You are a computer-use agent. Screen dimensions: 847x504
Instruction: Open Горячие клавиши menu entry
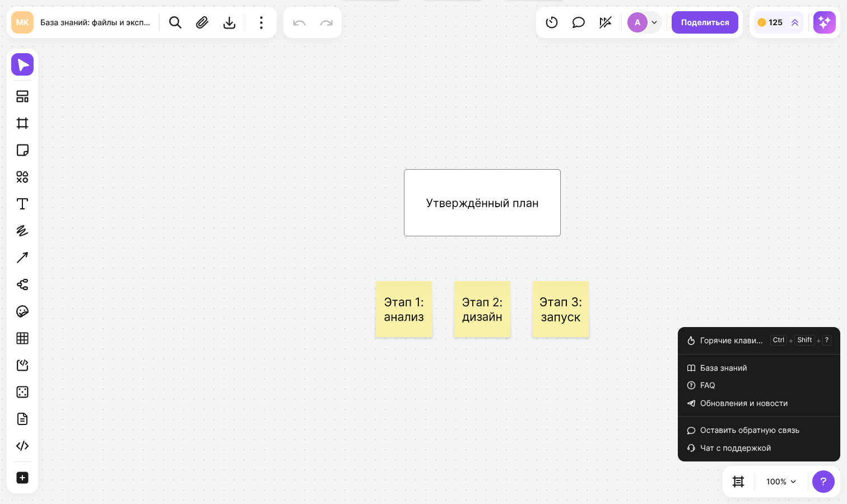click(759, 340)
